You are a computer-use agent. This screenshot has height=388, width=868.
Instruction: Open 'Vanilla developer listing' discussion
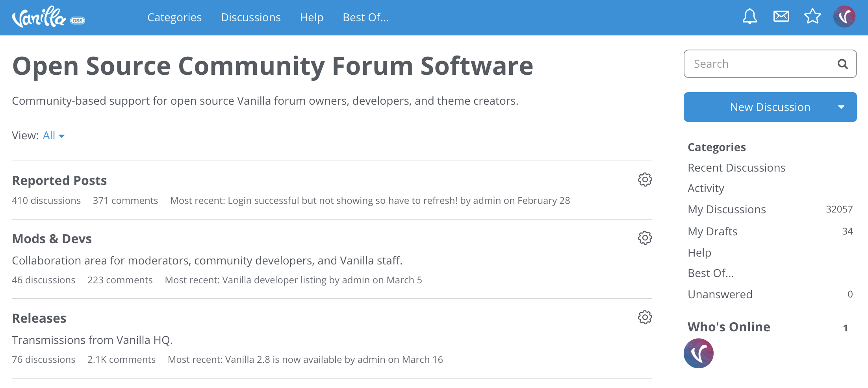pos(274,280)
